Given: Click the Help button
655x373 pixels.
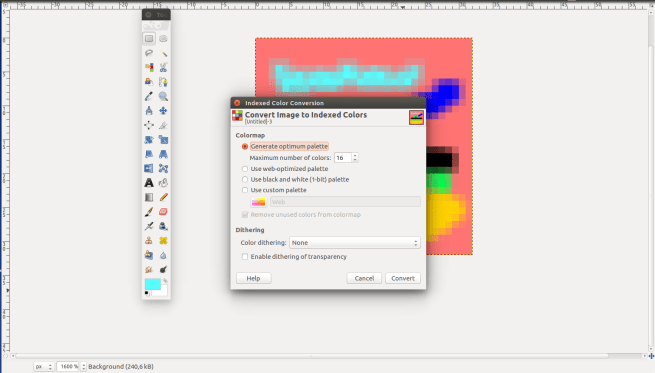Looking at the screenshot, I should click(x=254, y=278).
